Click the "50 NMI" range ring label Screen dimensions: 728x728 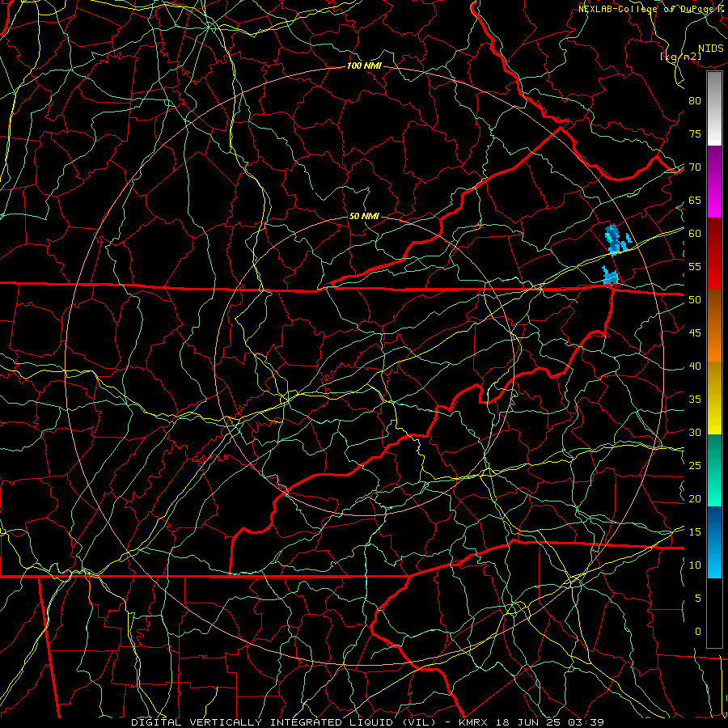pos(364,216)
